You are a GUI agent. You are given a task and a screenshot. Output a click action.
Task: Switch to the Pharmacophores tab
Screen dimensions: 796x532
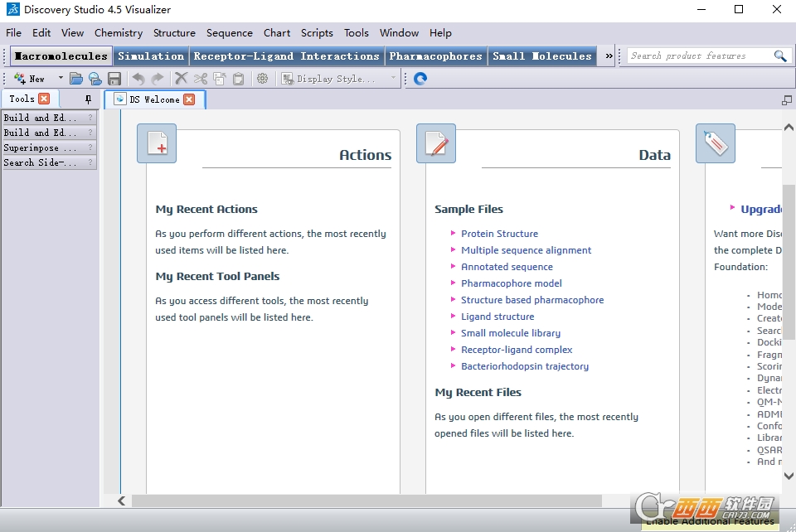click(x=435, y=56)
